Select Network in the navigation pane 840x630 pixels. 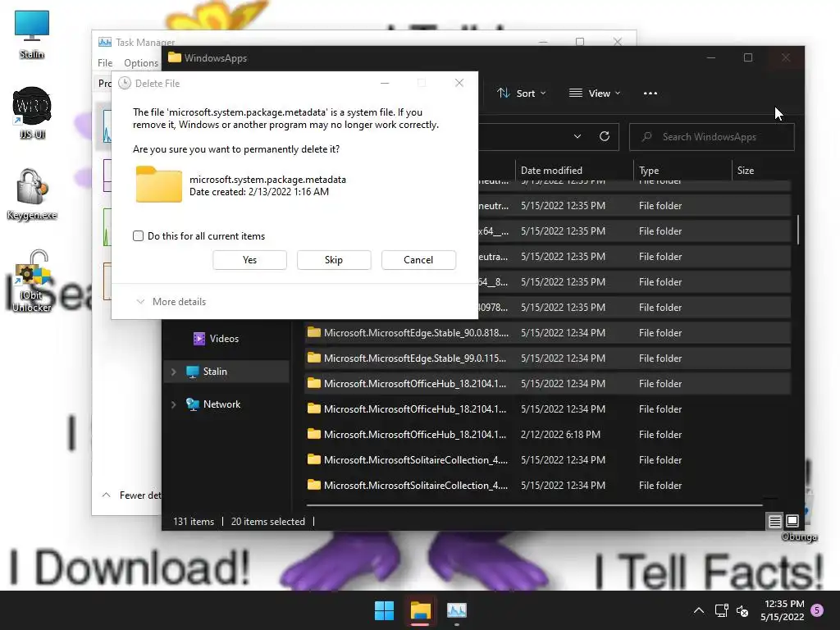pos(212,404)
